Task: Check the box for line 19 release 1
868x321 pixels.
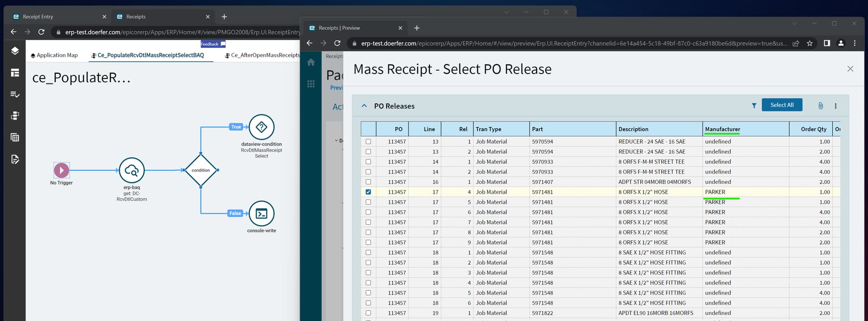Action: 368,313
